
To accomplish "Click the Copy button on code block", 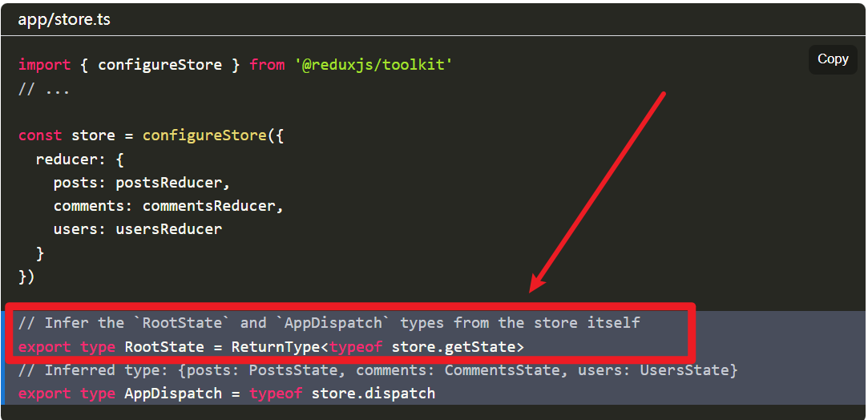I will point(833,59).
